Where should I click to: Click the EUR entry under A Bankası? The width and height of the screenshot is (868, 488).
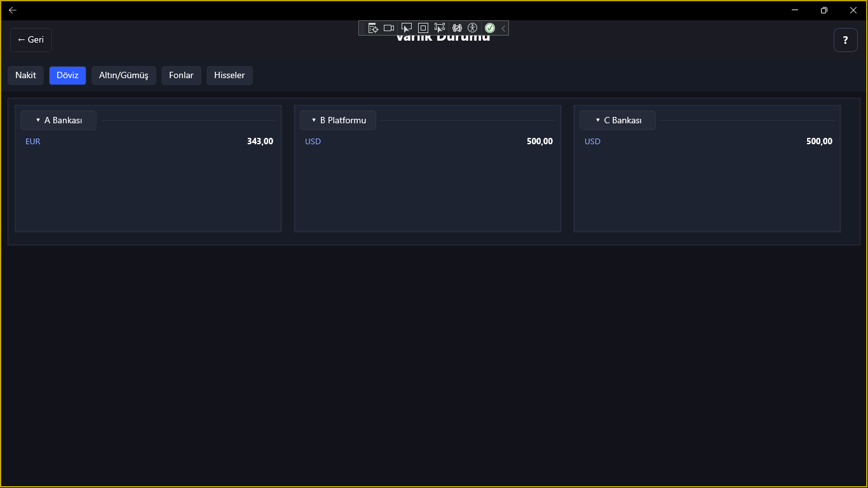[33, 142]
